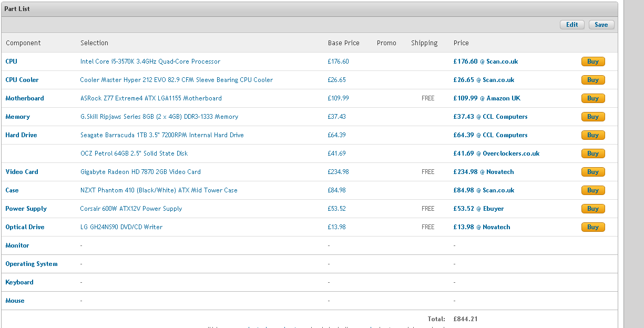Screen dimensions: 644x328
Task: Open LG GH24NS90 DVD writer link
Action: pos(121,227)
